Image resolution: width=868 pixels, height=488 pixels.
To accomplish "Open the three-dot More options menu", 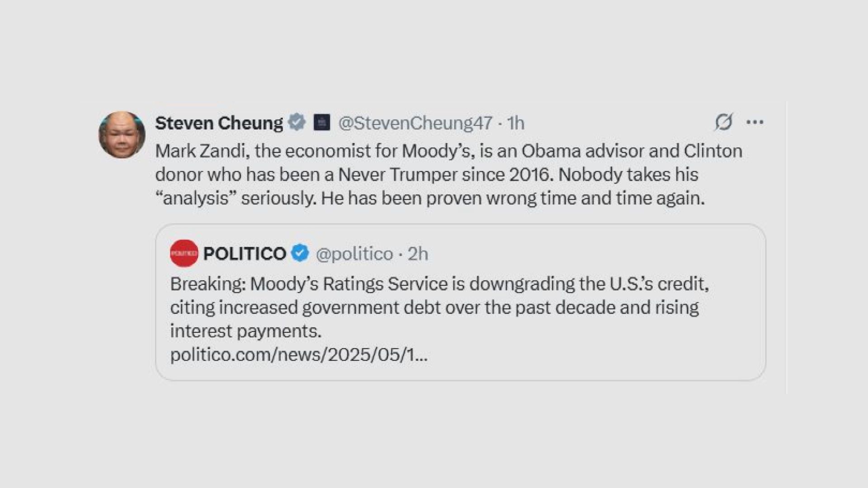I will coord(755,122).
